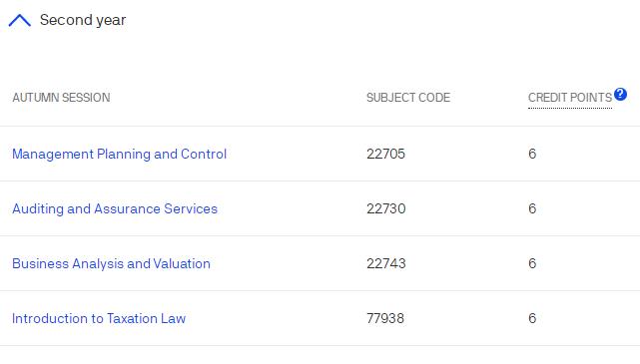The image size is (640, 364).
Task: Click the credit points value for code 77938
Action: pyautogui.click(x=532, y=318)
